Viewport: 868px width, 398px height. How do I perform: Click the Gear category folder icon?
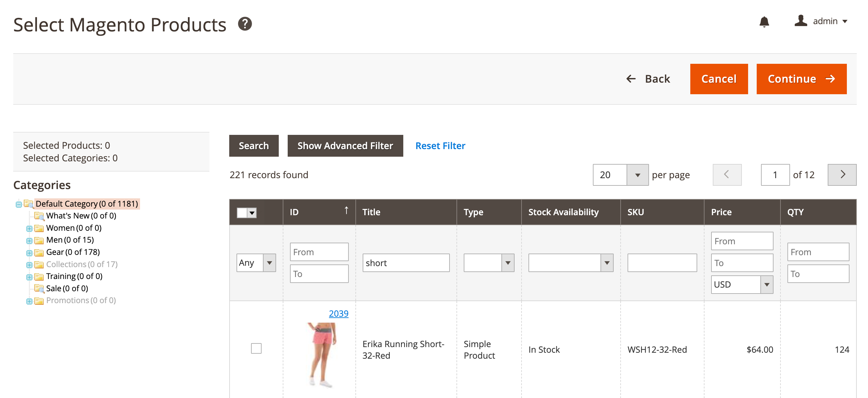pyautogui.click(x=39, y=252)
